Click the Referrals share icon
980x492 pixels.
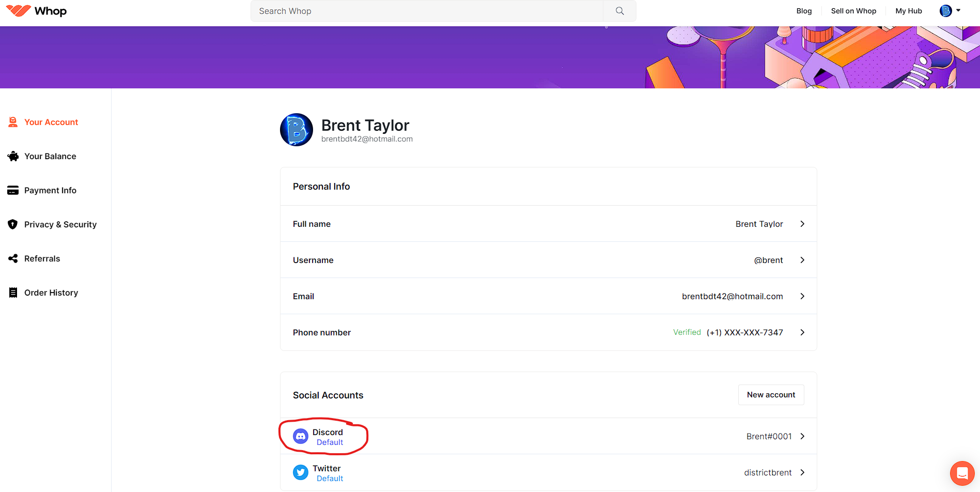tap(13, 258)
